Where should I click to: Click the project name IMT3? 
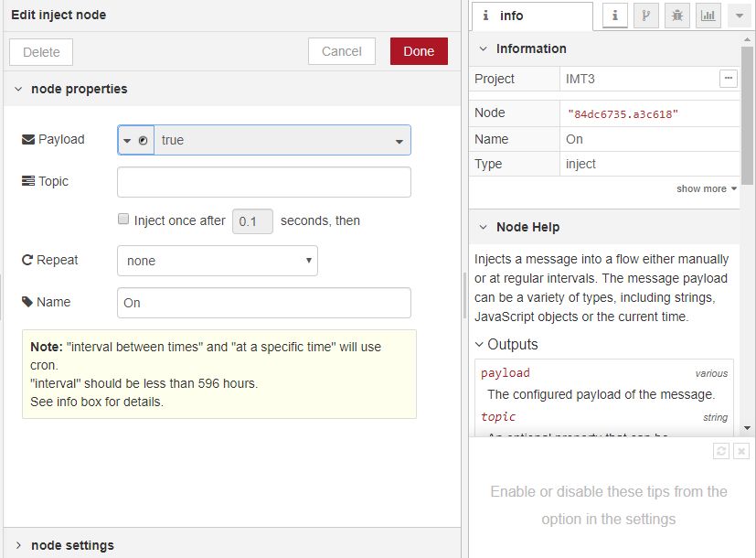click(580, 79)
